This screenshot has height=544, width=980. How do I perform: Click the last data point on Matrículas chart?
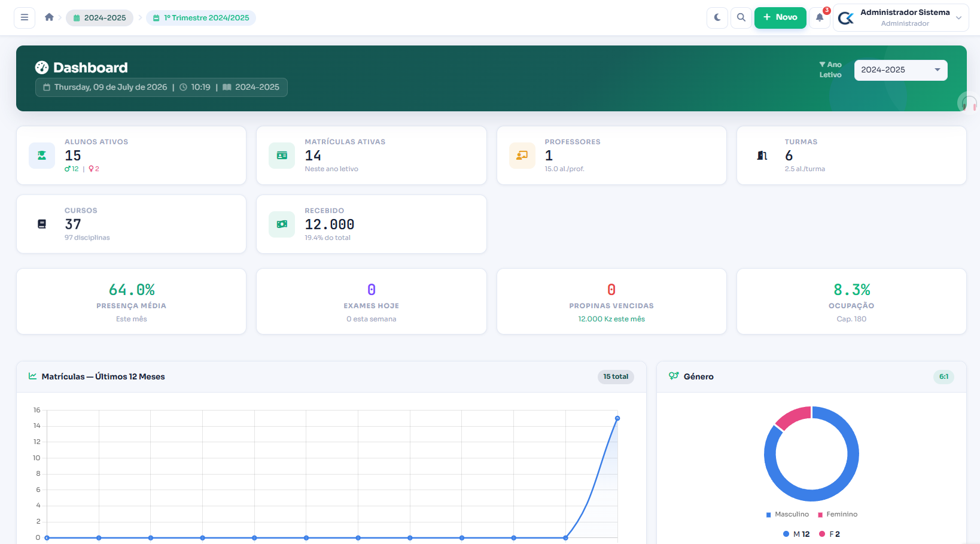point(617,418)
